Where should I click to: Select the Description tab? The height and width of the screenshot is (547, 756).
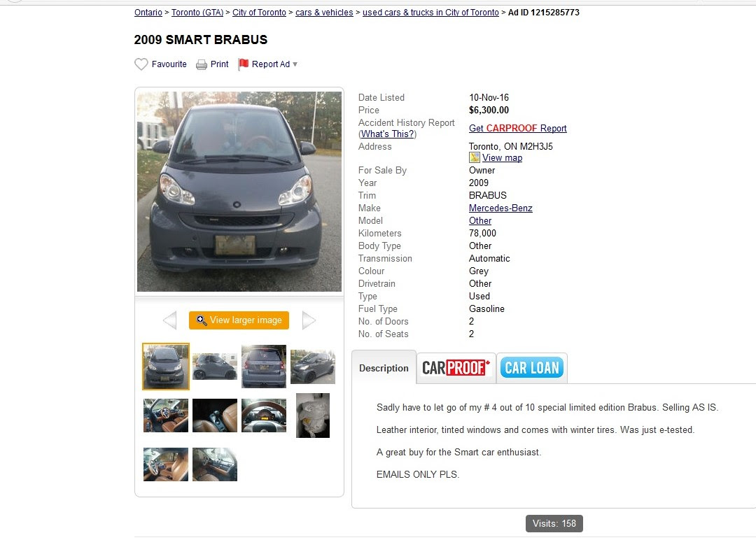(x=384, y=368)
